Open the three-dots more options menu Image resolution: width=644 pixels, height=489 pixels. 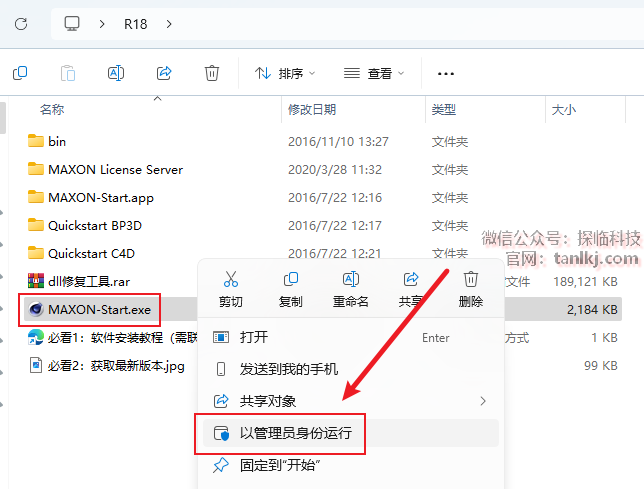coord(446,74)
